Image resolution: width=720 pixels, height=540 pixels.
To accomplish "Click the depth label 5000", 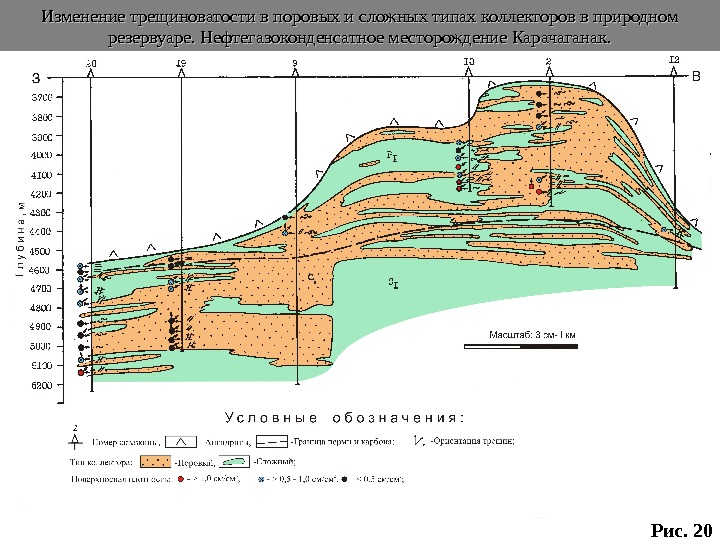I will coord(40,346).
